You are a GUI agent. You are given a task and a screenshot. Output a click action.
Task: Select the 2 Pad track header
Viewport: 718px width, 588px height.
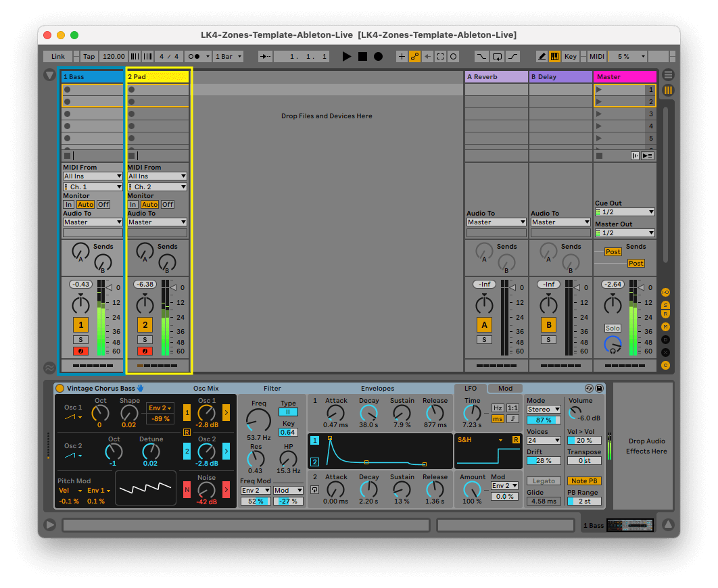pyautogui.click(x=158, y=77)
